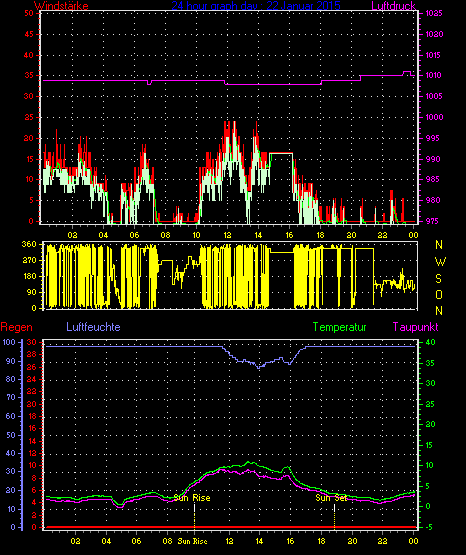The image size is (466, 555).
Task: Click the Sun Rise label on bottom axis
Action: click(x=192, y=541)
